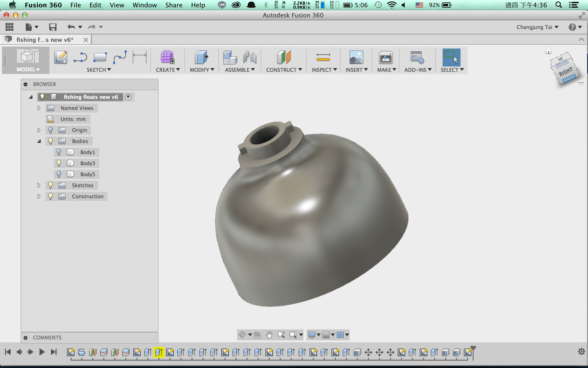The image size is (588, 368).
Task: Jump to the timeline beginning
Action: (x=8, y=352)
